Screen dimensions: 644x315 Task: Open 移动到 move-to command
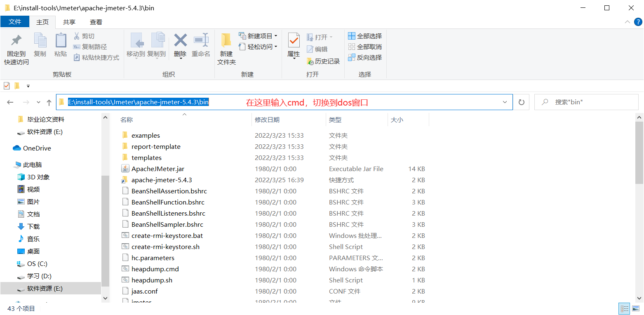click(x=136, y=45)
